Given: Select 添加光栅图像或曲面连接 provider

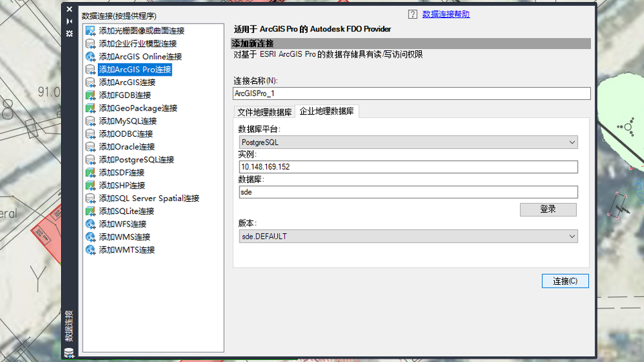Looking at the screenshot, I should tap(142, 31).
